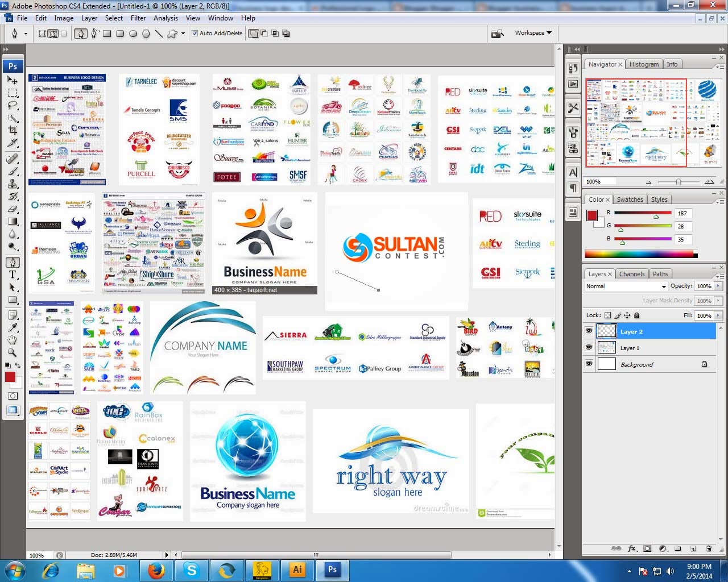Select the Move tool
Image resolution: width=728 pixels, height=582 pixels.
[x=13, y=80]
